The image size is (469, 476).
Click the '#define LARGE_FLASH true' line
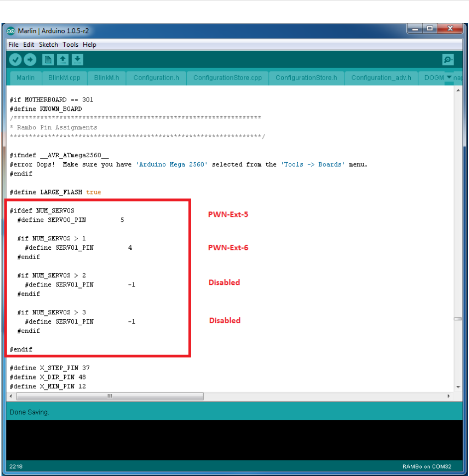pyautogui.click(x=55, y=192)
